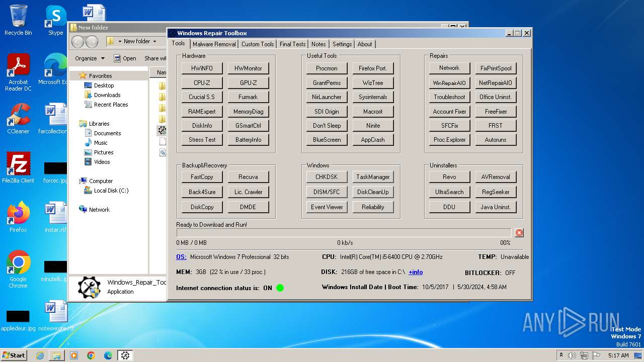The width and height of the screenshot is (644, 362).
Task: Open instar.rtf document on desktop
Action: tap(55, 217)
